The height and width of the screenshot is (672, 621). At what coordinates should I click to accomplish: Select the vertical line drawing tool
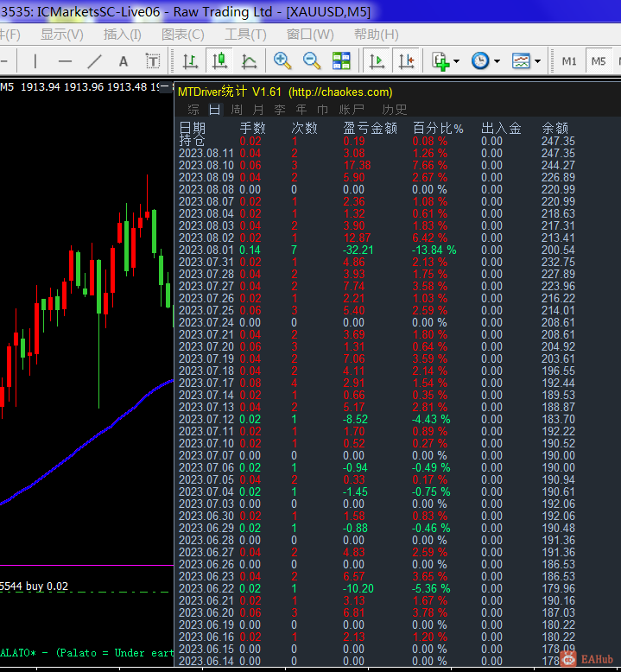(35, 61)
